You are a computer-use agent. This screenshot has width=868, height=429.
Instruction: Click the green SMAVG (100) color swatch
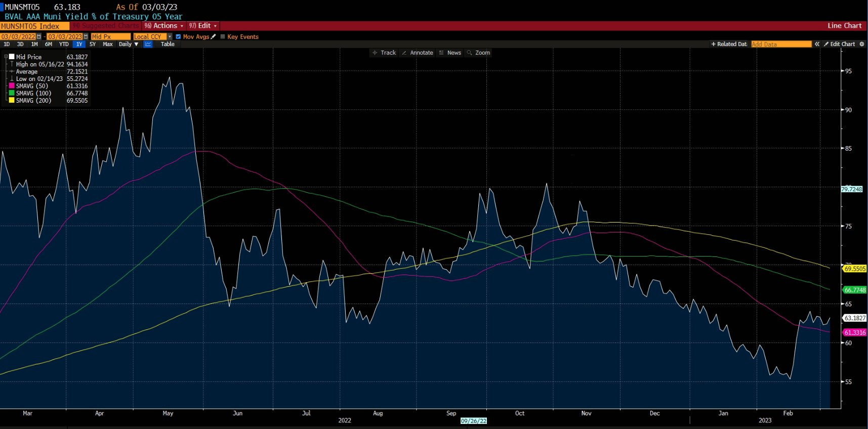tap(12, 93)
